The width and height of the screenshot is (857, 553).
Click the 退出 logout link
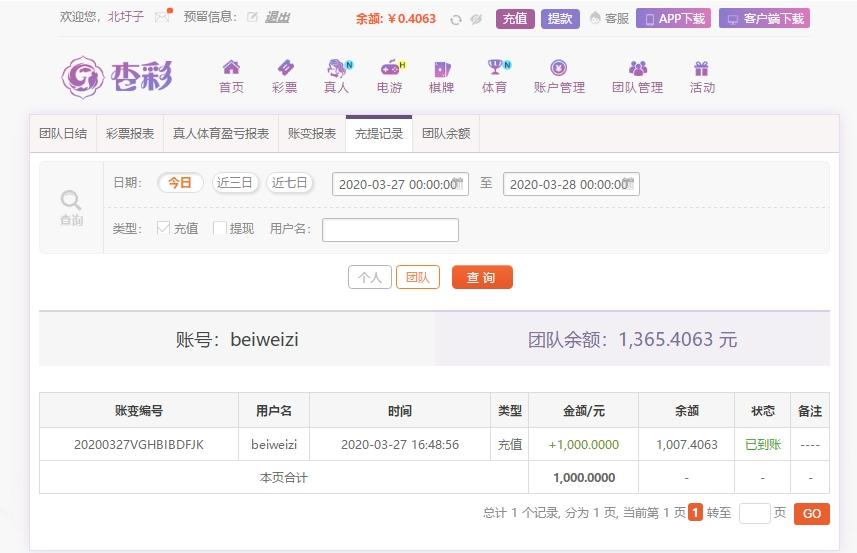(277, 17)
